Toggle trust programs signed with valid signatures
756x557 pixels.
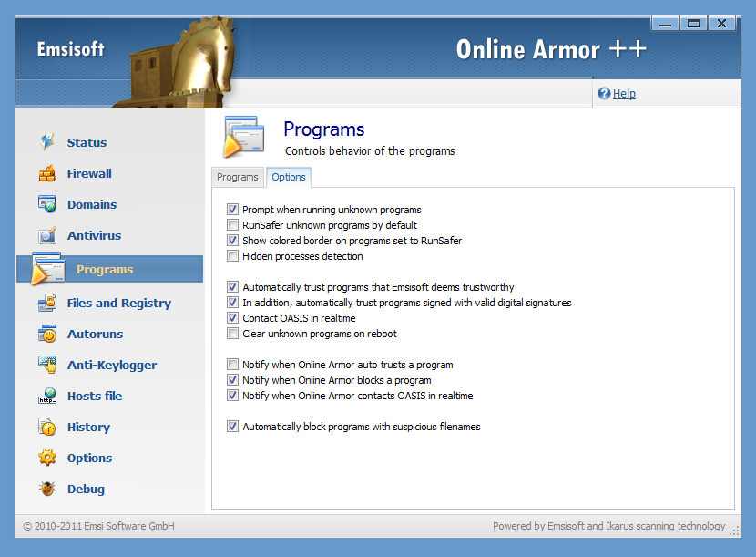click(232, 302)
